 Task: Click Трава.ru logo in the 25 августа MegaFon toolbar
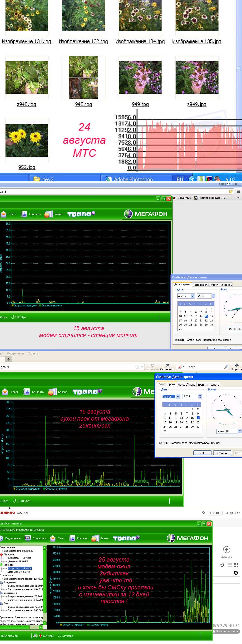point(126,538)
